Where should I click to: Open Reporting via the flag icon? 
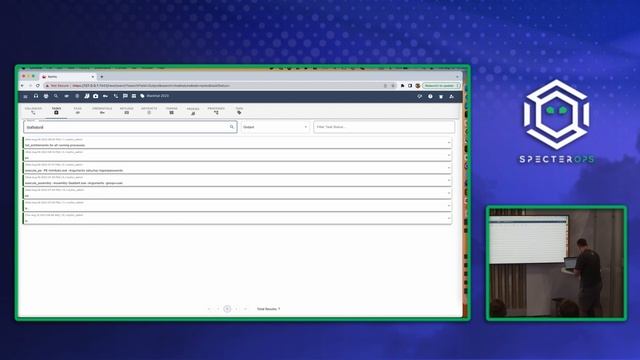[125, 96]
